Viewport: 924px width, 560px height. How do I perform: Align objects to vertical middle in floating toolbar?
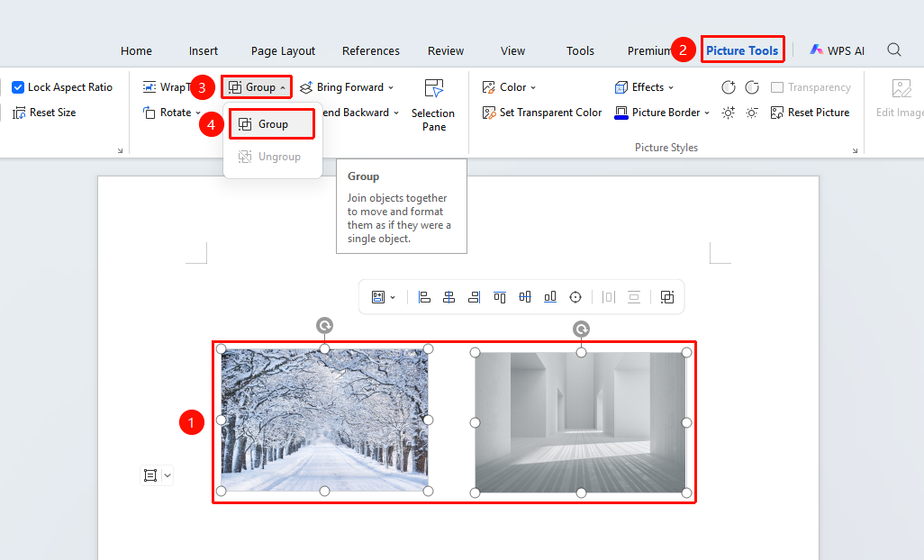click(525, 297)
